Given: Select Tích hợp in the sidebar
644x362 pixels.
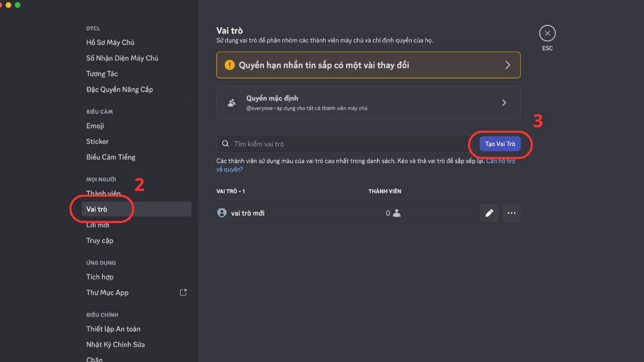Looking at the screenshot, I should tap(100, 277).
